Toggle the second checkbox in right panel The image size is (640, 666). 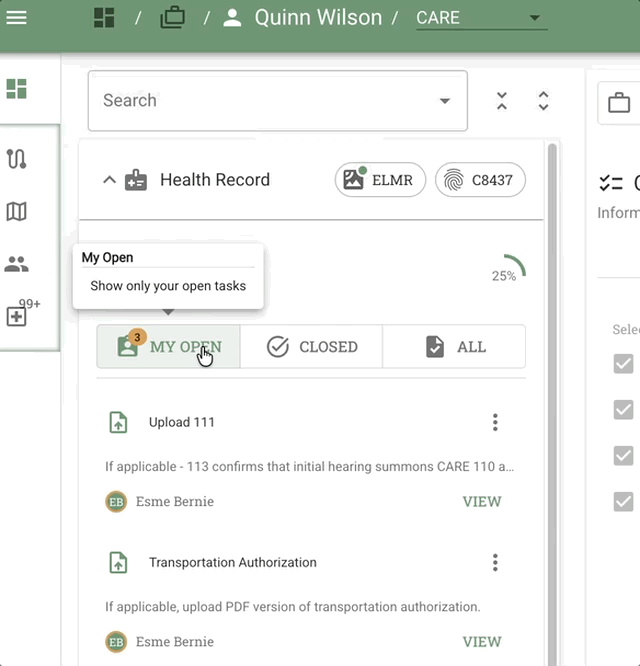pyautogui.click(x=623, y=409)
